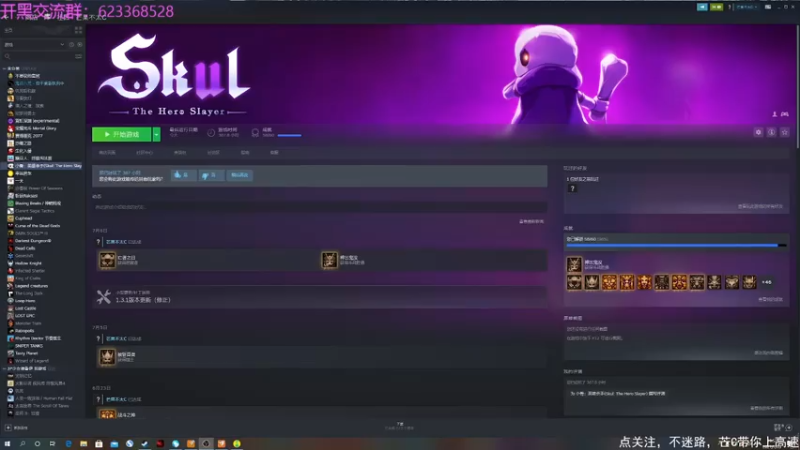Open the sixth tab under the Play button
Viewport: 800px width, 450px height.
pyautogui.click(x=274, y=153)
